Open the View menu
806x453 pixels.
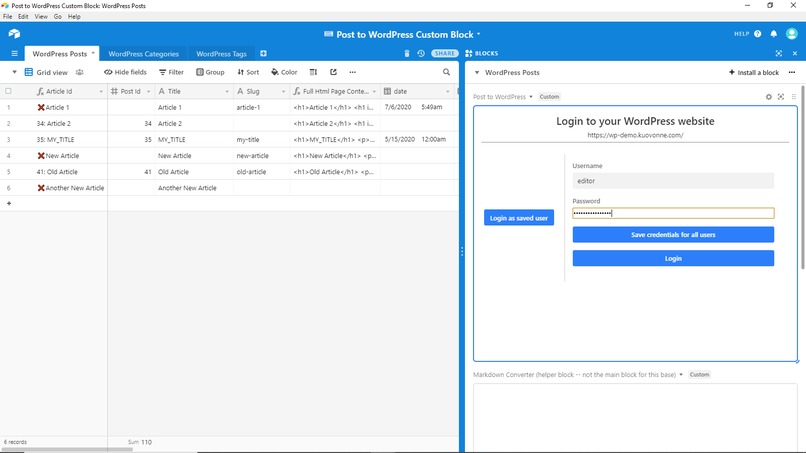pos(41,16)
